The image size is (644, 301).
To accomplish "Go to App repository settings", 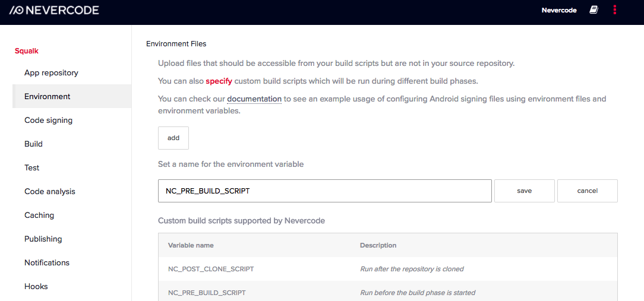I will click(51, 72).
